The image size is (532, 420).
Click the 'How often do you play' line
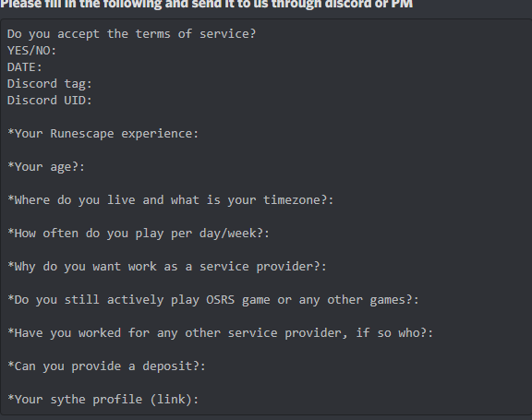coord(139,234)
